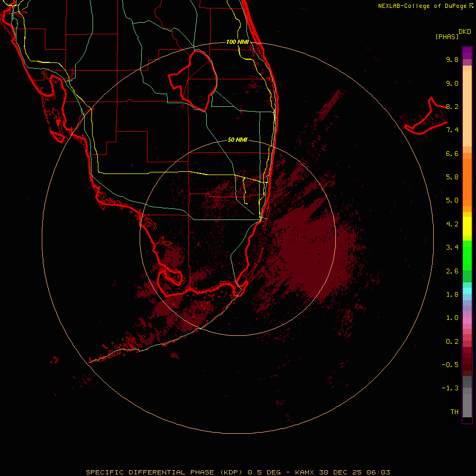The width and height of the screenshot is (476, 476).
Task: Click the 8.2 scale value
Action: [452, 107]
